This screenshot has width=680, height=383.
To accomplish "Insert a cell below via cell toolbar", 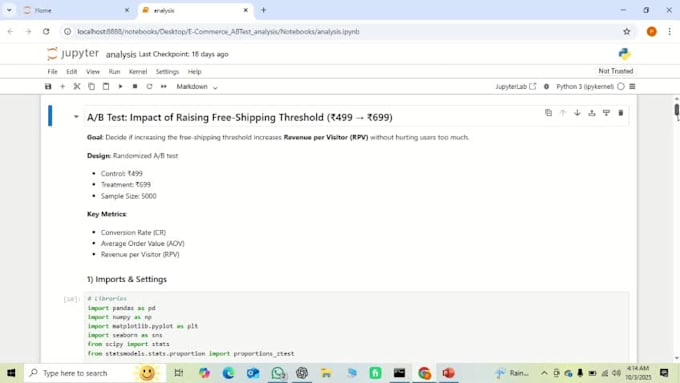I will tap(606, 113).
